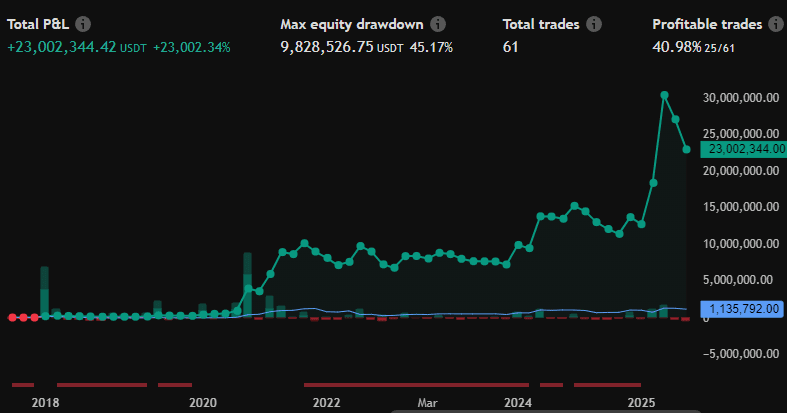The height and width of the screenshot is (414, 787).
Task: Select the 9,828,526.75 USDT drawdown value
Action: 340,47
